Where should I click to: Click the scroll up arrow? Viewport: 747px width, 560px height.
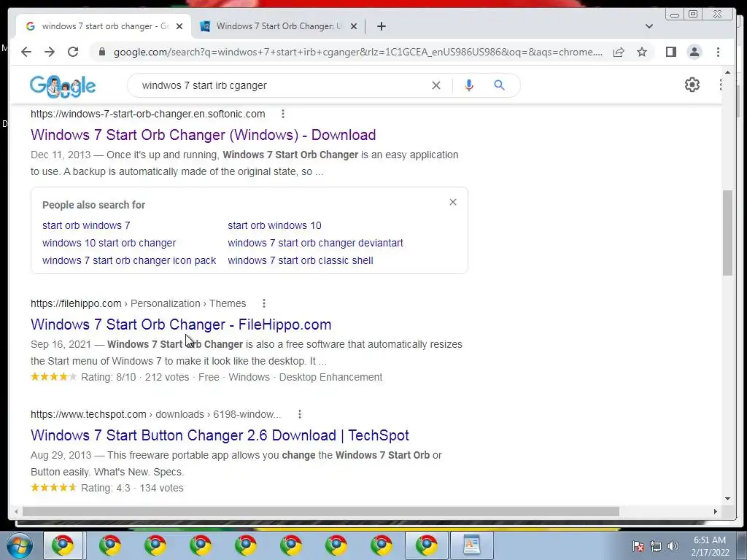coord(727,72)
